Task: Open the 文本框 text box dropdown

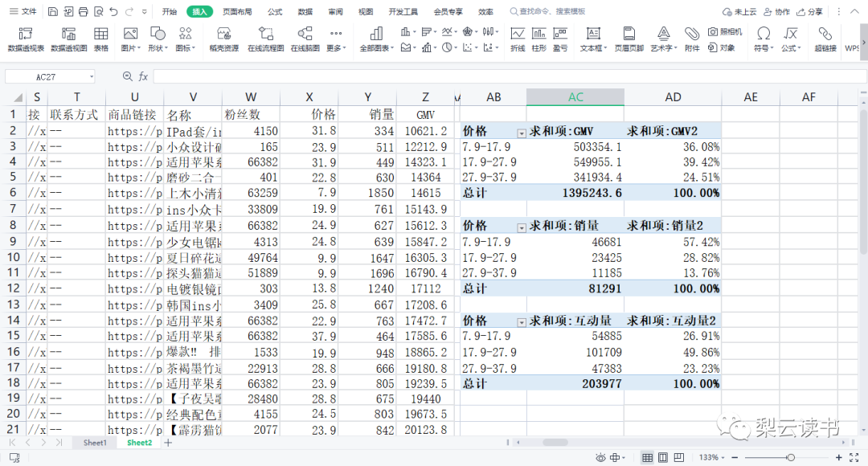Action: coord(593,39)
